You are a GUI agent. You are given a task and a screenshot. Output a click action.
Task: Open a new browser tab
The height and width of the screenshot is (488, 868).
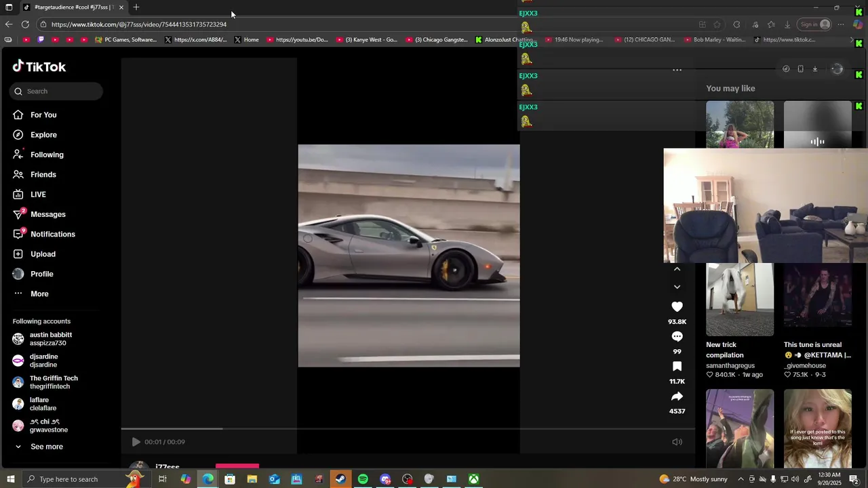click(x=136, y=7)
